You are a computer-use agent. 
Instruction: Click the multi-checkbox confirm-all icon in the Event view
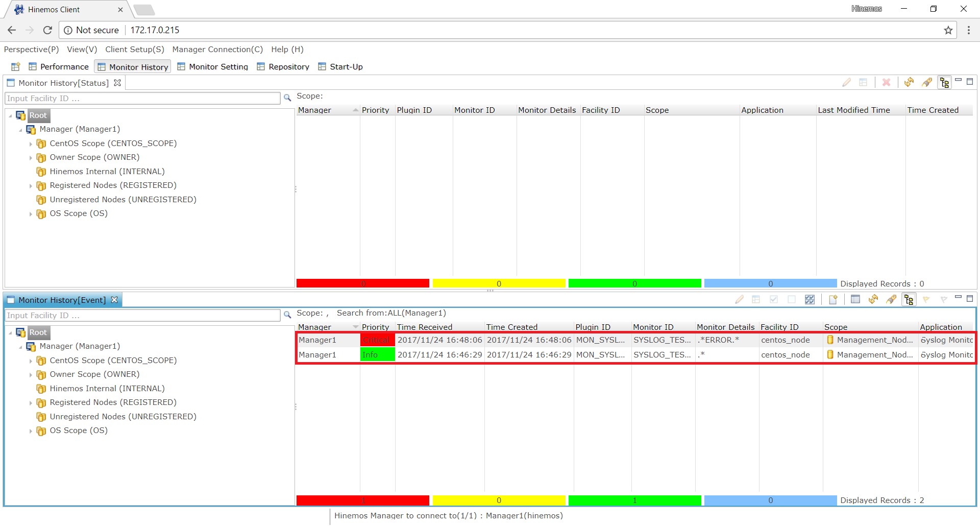click(810, 299)
